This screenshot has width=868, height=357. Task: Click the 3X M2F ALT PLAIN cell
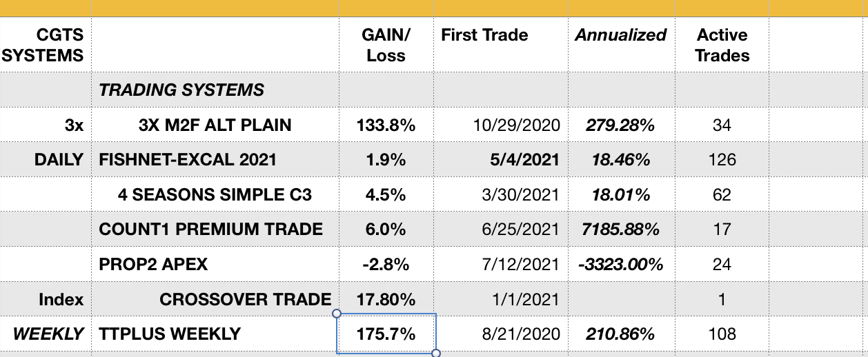[215, 125]
